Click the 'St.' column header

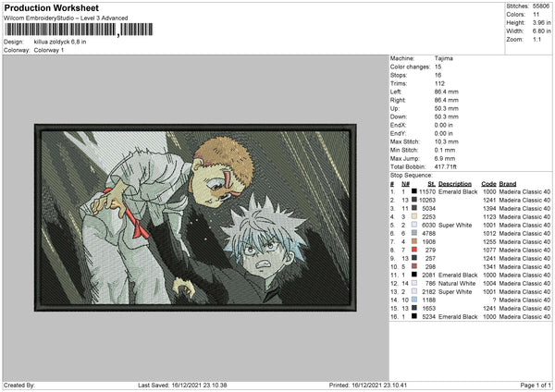(x=431, y=184)
